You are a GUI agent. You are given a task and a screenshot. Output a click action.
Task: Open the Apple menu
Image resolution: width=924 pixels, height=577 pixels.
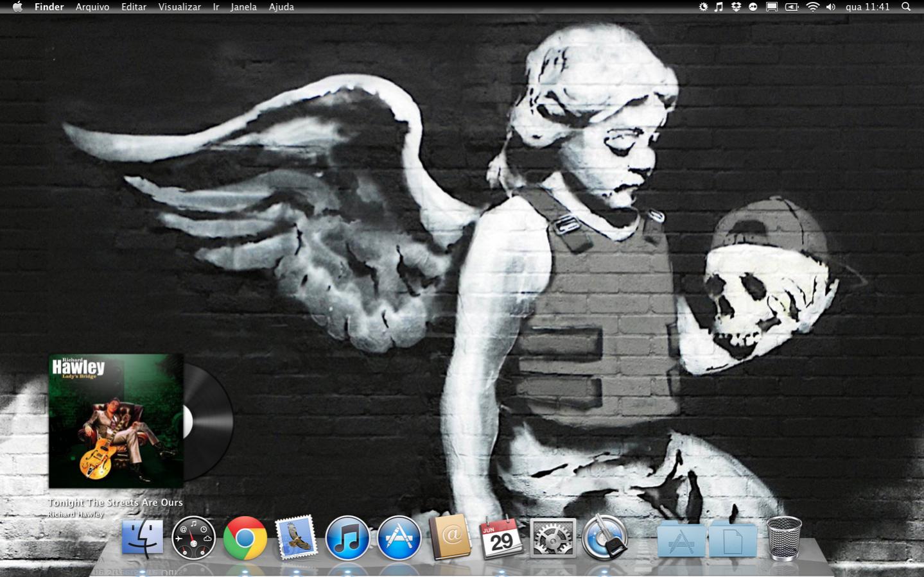(x=17, y=6)
